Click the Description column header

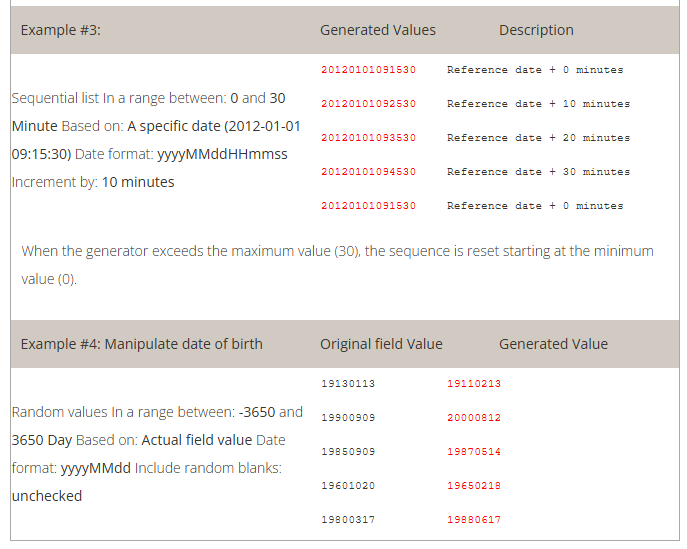[x=536, y=30]
